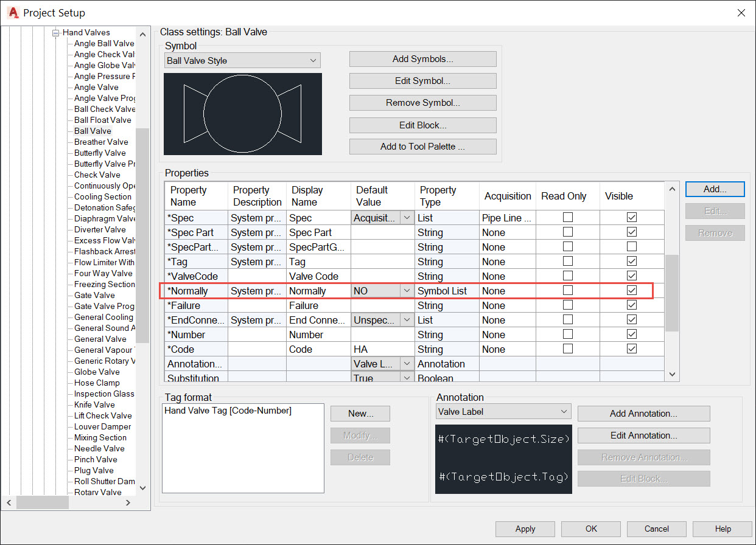The image size is (756, 545).
Task: Open the Annotation Valve L... default dropdown
Action: tap(407, 364)
